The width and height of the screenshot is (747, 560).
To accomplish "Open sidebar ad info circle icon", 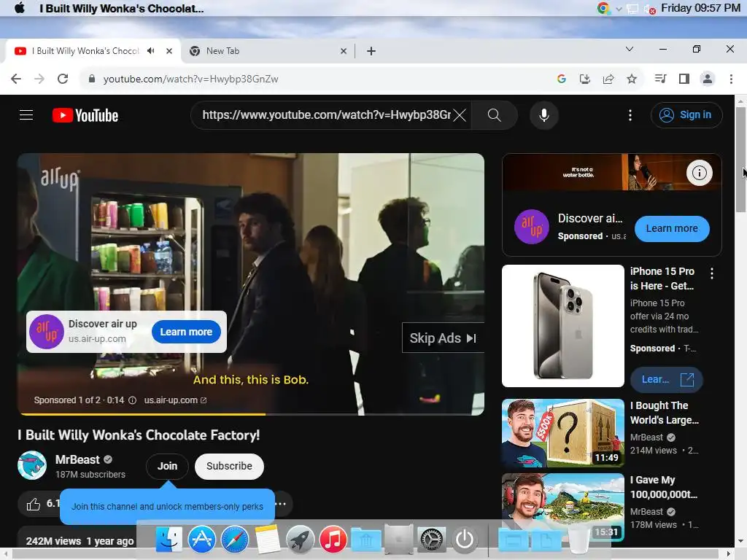I will tap(699, 172).
